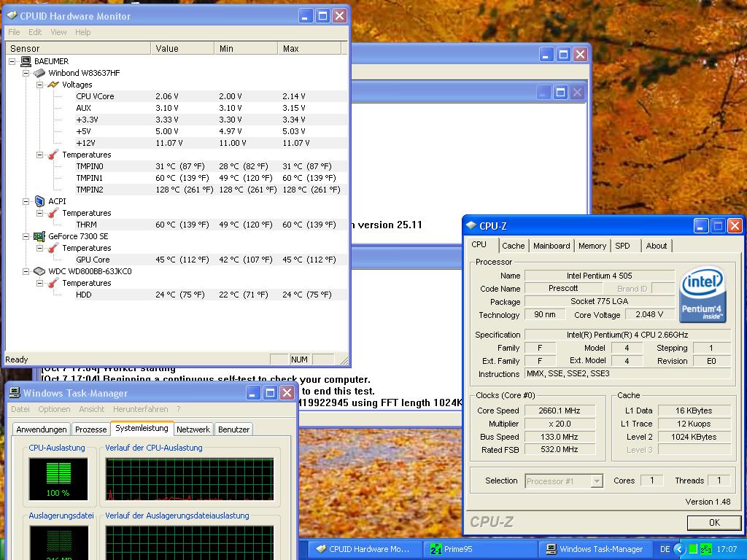The width and height of the screenshot is (747, 560).
Task: Open Benutzer tab in Task-Manager
Action: pos(233,429)
